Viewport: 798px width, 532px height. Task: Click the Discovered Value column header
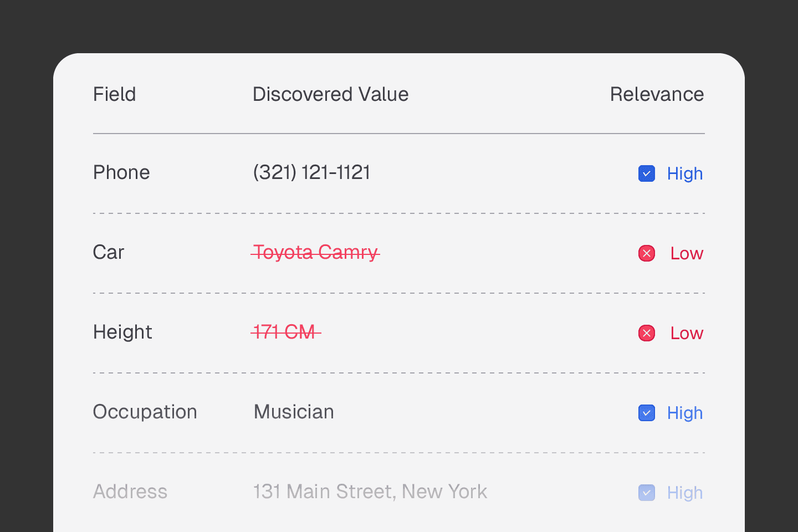[x=330, y=94]
